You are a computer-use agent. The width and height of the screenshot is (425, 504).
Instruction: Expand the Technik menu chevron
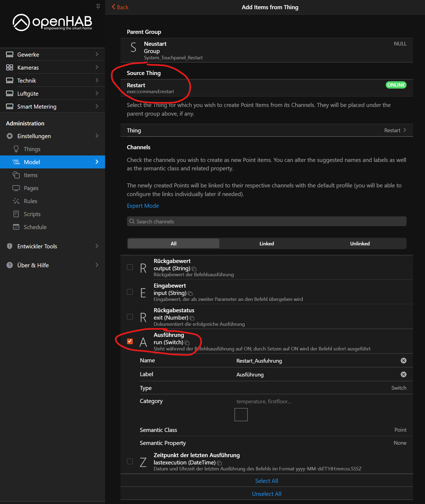97,80
